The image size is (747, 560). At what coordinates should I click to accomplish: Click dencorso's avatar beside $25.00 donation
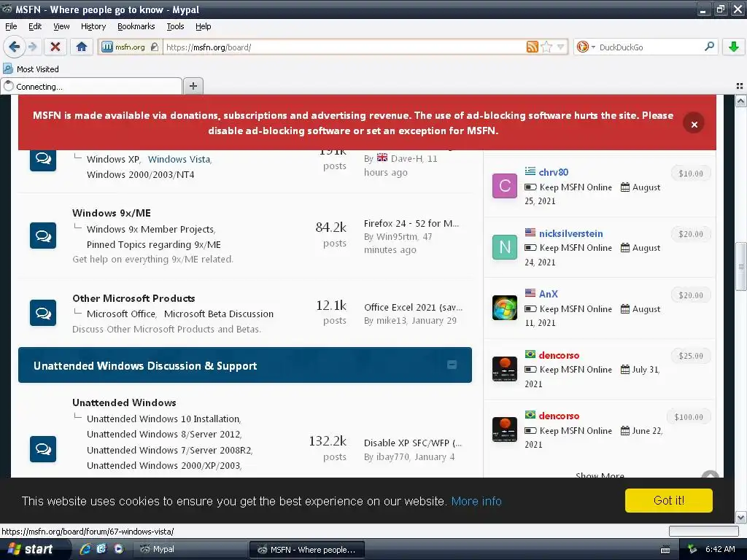(x=505, y=368)
